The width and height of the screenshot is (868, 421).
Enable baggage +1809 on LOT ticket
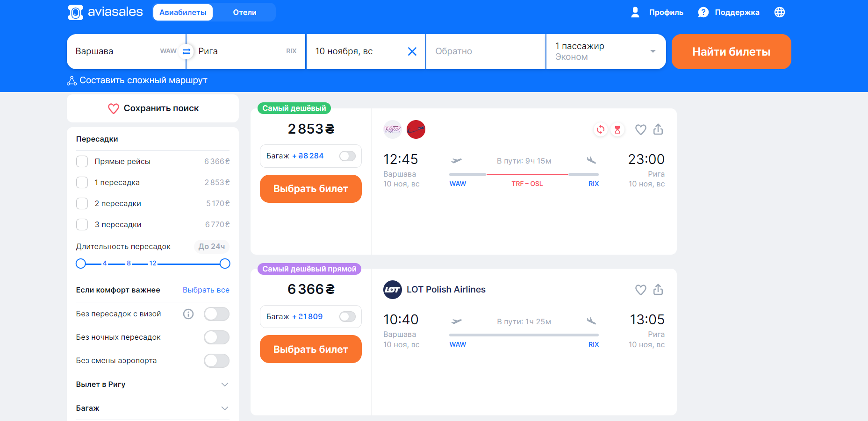click(x=347, y=317)
